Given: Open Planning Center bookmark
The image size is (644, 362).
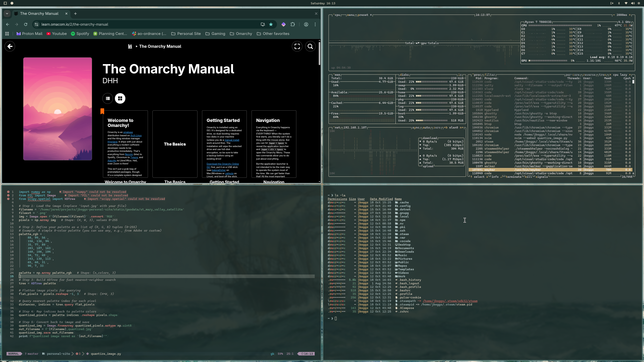Looking at the screenshot, I should point(110,34).
